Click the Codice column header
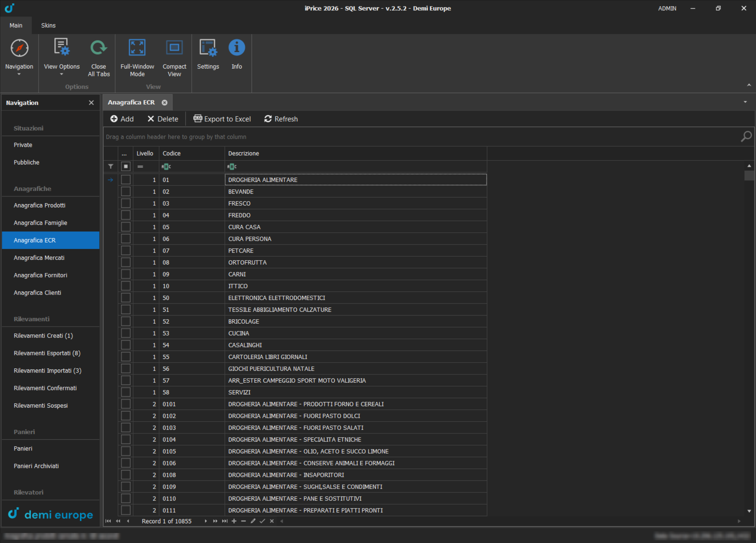The width and height of the screenshot is (756, 543). click(192, 153)
